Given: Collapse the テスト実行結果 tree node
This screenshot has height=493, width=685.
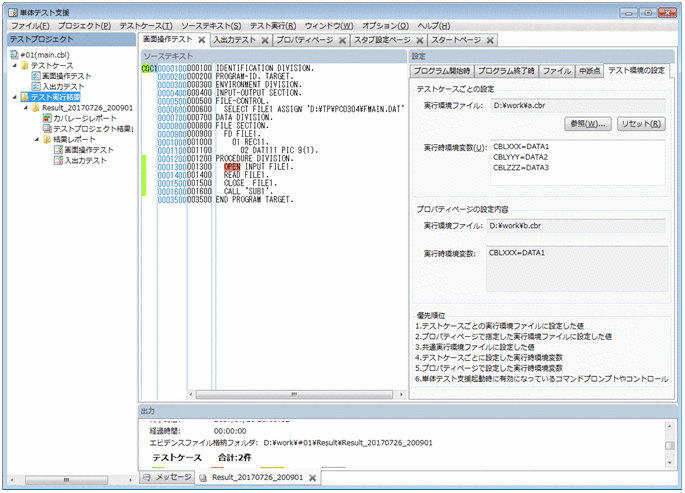Looking at the screenshot, I should pos(15,97).
